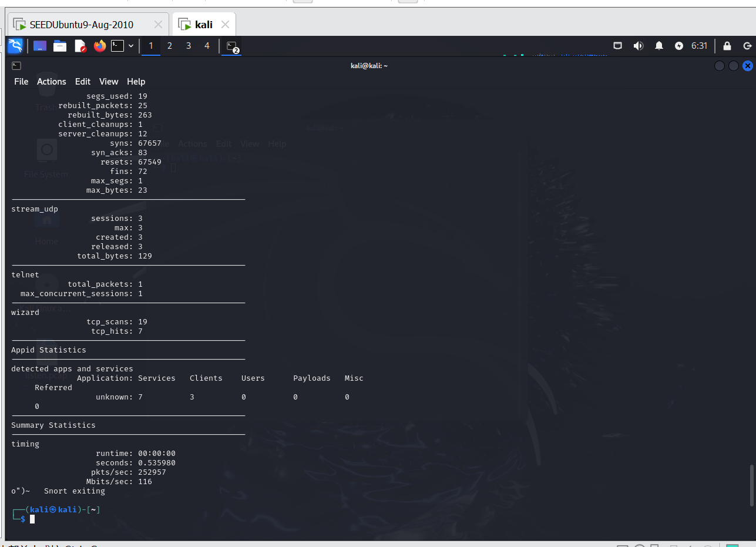Launch Firefox from the panel
The height and width of the screenshot is (547, 756).
[100, 46]
